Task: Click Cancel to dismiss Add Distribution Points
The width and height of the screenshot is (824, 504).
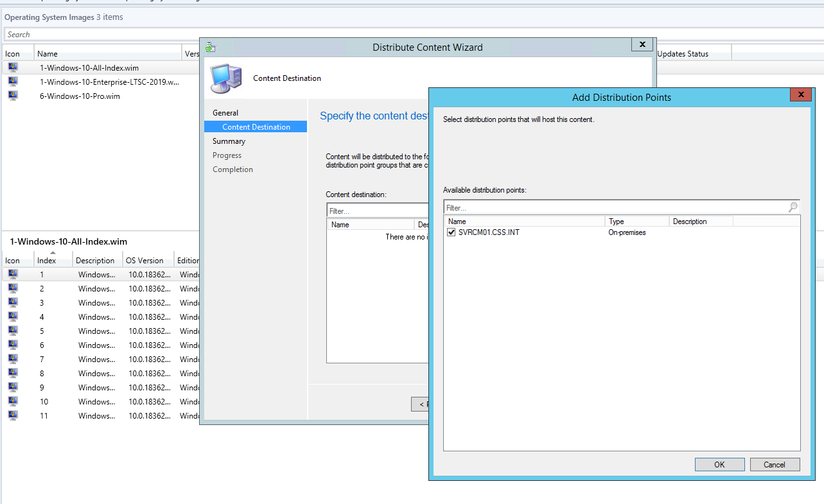Action: coord(775,464)
